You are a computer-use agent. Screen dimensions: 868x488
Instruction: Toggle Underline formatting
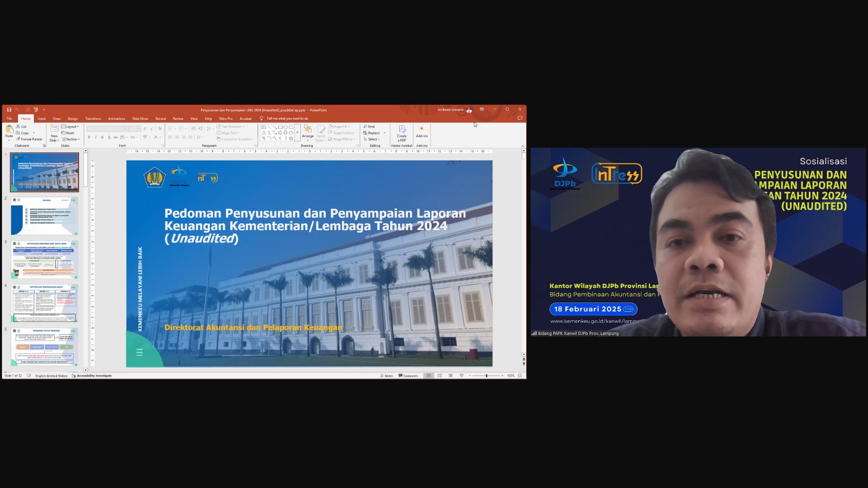pyautogui.click(x=102, y=137)
